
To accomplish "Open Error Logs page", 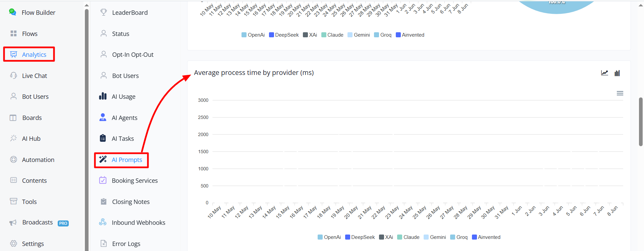I will 120,244.
